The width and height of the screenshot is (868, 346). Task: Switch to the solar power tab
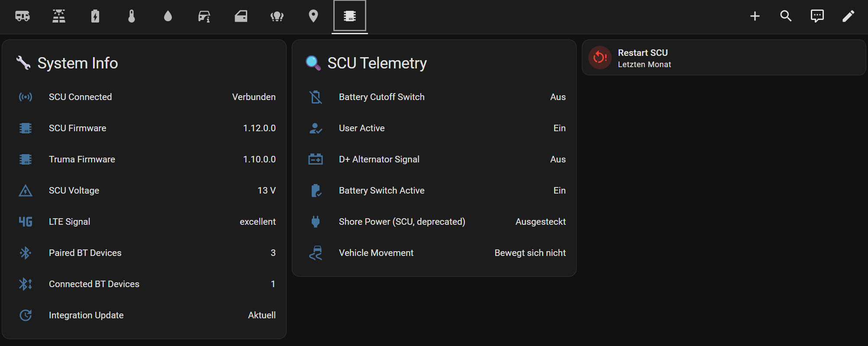pos(59,16)
